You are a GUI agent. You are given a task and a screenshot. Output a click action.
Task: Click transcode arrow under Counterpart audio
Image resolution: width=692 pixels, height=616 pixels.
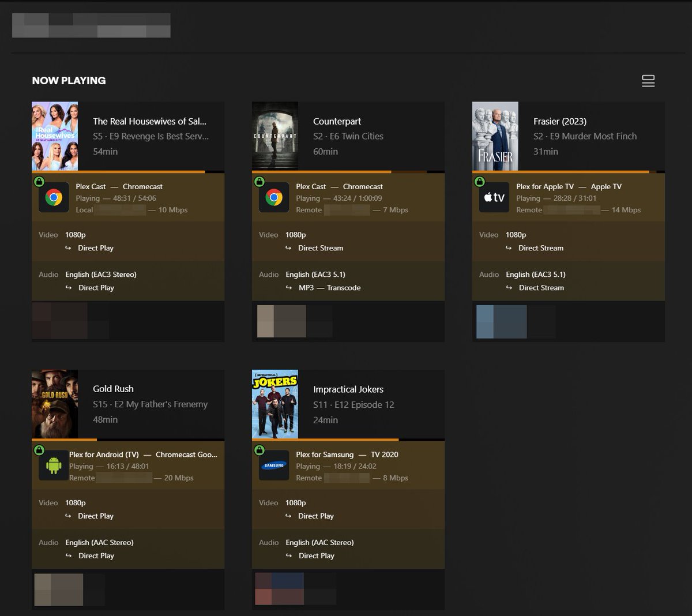[289, 288]
